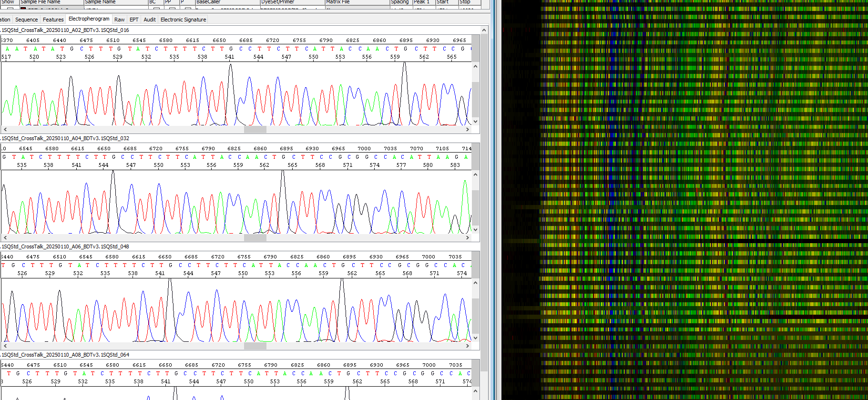Switch to the Sequence tab
868x400 pixels.
[x=26, y=20]
